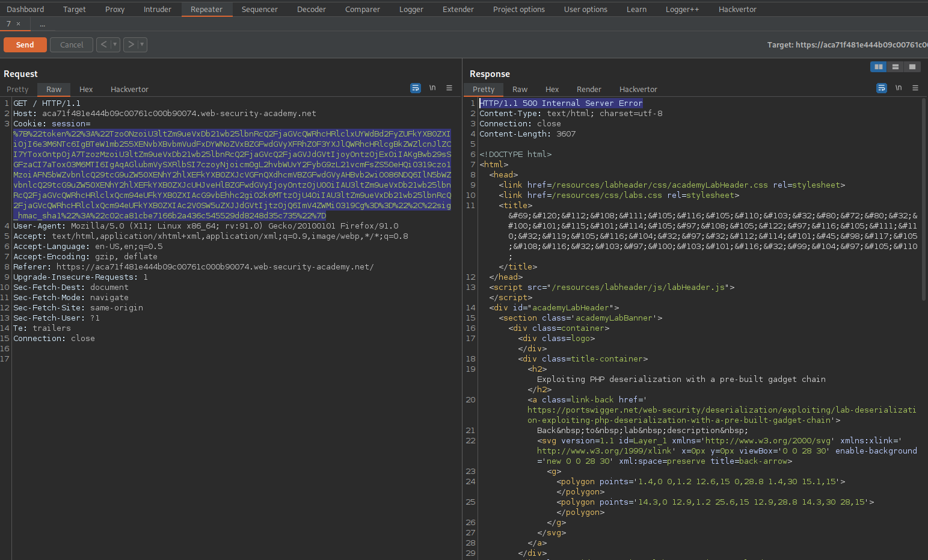Image resolution: width=928 pixels, height=560 pixels.
Task: Open the Project options tab
Action: point(519,9)
